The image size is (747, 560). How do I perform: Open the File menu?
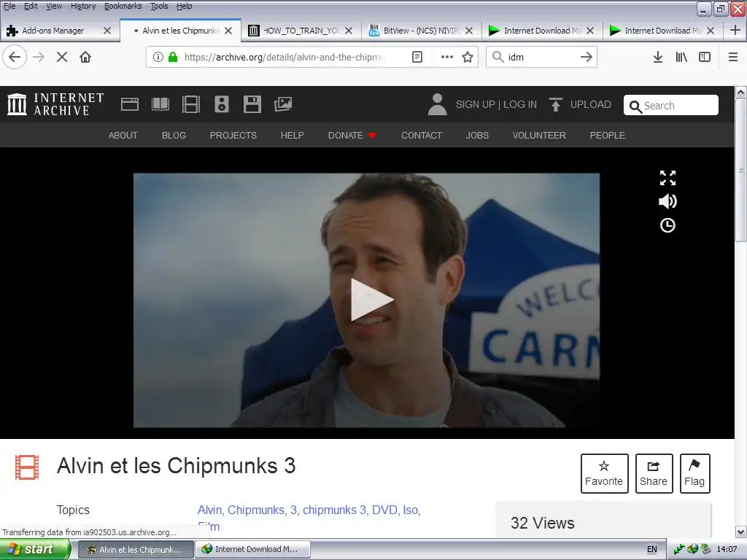(x=9, y=6)
